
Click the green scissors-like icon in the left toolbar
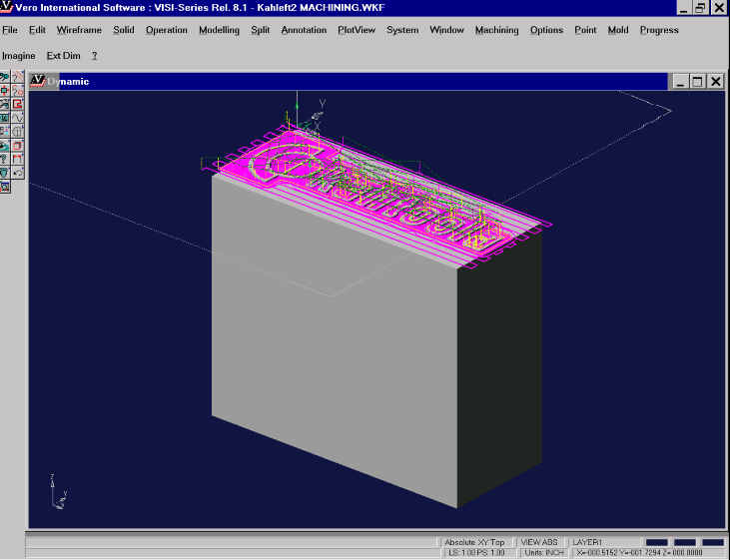(x=5, y=76)
